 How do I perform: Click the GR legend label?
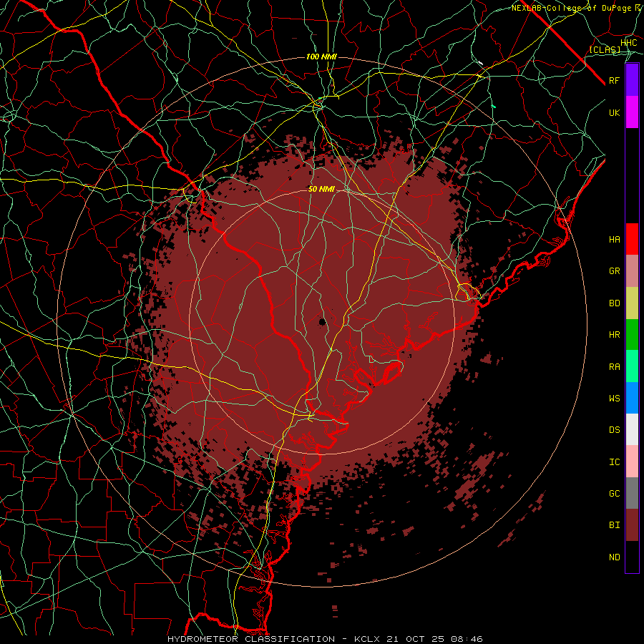tap(615, 271)
